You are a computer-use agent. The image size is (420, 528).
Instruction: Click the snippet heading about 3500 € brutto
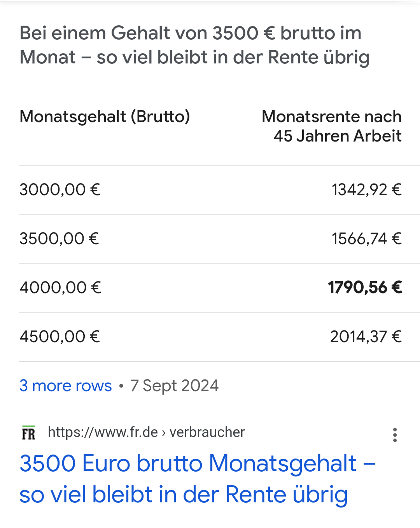pos(194,45)
